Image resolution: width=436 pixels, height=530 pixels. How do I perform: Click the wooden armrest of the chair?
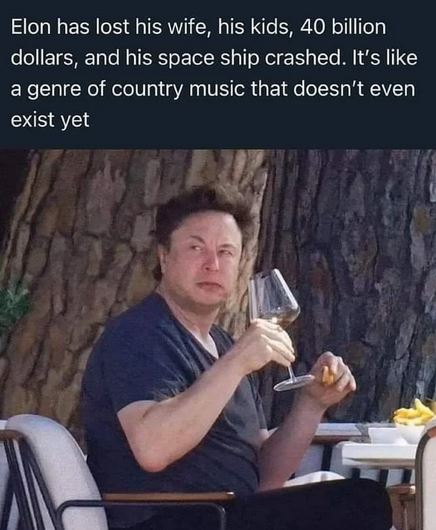tap(168, 497)
